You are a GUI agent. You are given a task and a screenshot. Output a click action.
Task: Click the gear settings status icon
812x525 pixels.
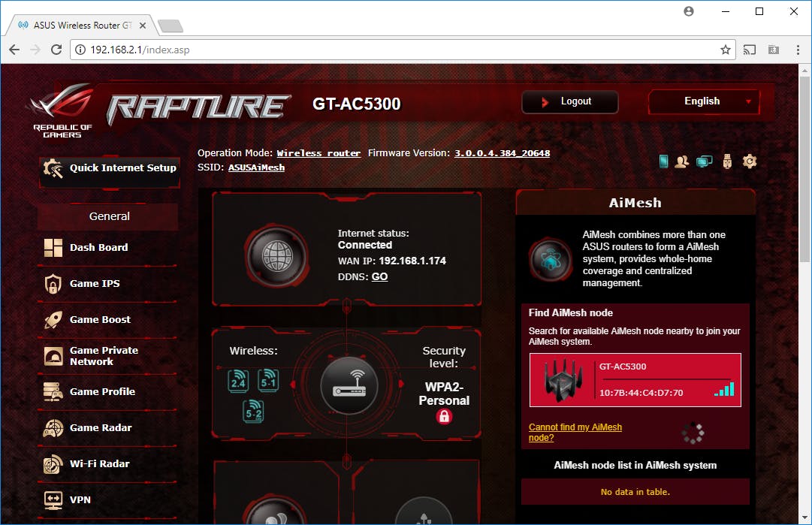(750, 161)
